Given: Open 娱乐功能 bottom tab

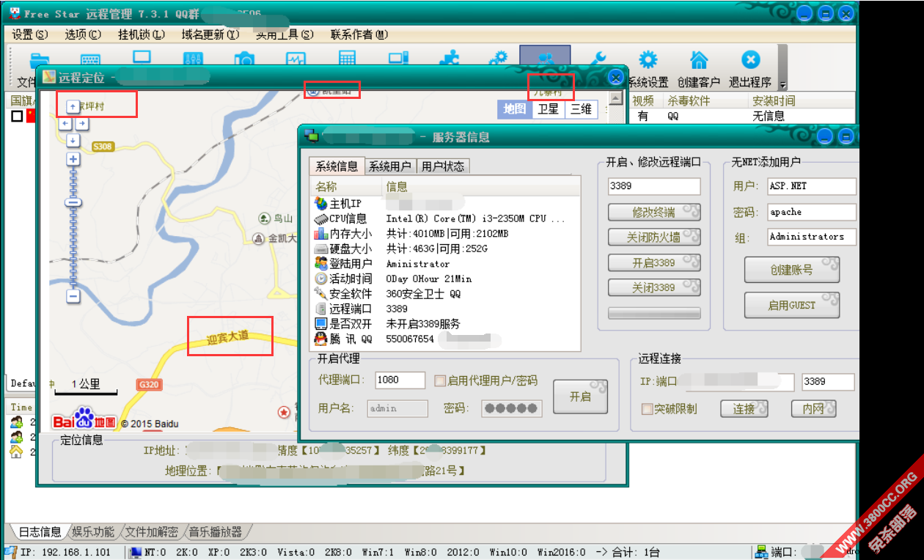Looking at the screenshot, I should coord(93,532).
